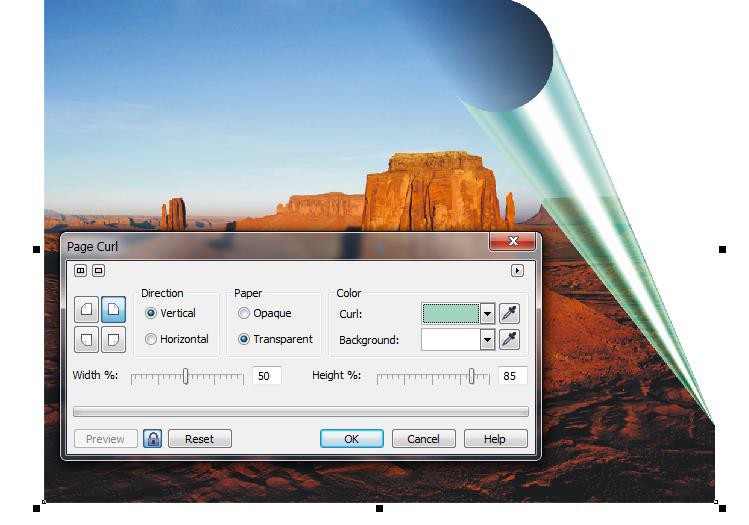The height and width of the screenshot is (525, 749).
Task: Click the middle-right selection handle of image
Action: tap(722, 249)
